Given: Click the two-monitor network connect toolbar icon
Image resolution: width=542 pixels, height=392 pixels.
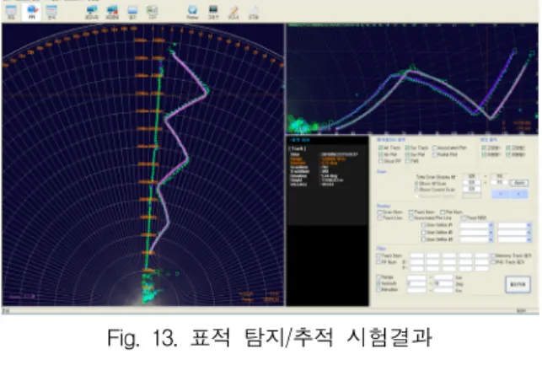Looking at the screenshot, I should coord(92,12).
